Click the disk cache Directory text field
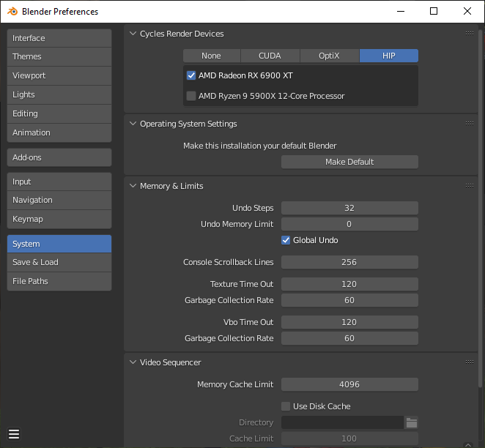Viewport: 485px width, 448px height. click(x=342, y=422)
